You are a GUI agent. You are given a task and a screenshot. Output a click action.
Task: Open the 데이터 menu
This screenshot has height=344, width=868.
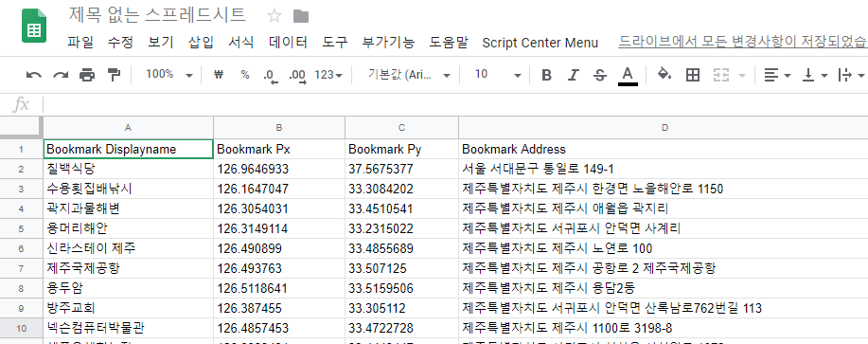(x=288, y=43)
